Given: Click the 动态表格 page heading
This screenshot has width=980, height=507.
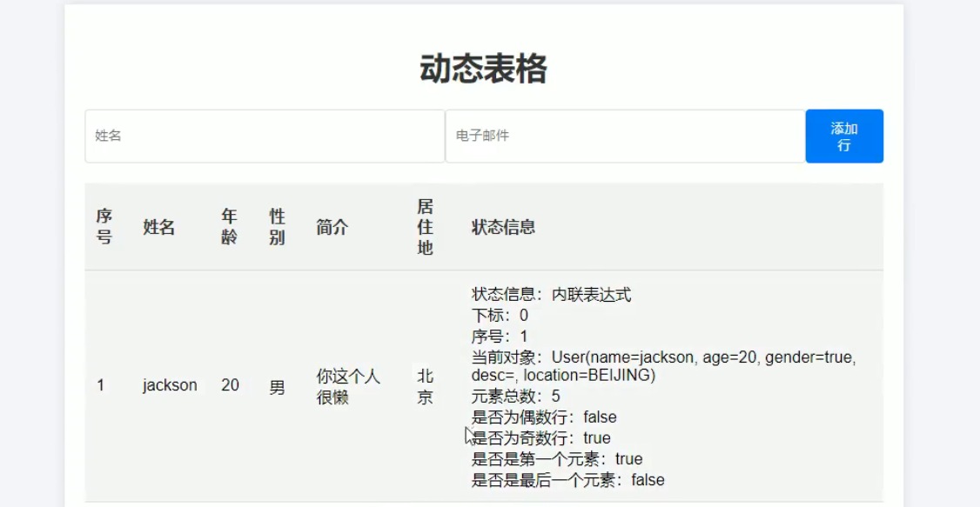Looking at the screenshot, I should pyautogui.click(x=483, y=69).
